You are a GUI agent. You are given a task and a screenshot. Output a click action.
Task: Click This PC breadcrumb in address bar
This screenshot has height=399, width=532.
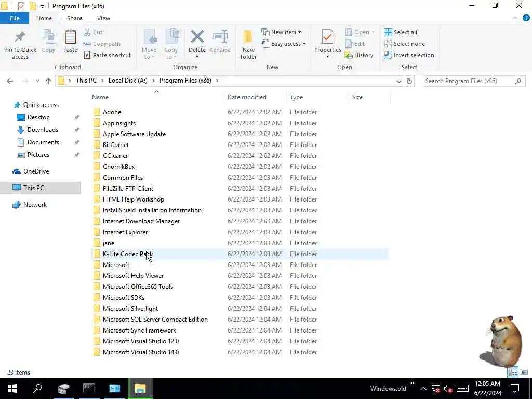[x=86, y=81]
